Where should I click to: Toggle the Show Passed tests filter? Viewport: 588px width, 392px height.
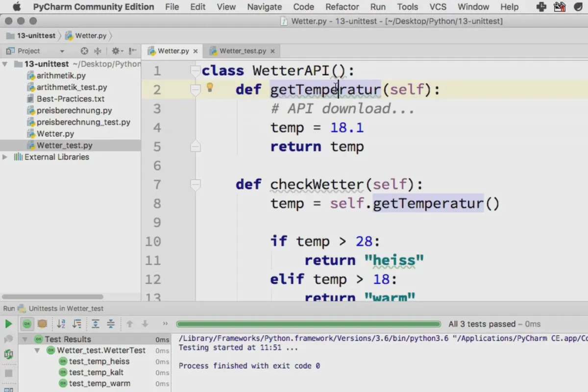click(x=27, y=324)
